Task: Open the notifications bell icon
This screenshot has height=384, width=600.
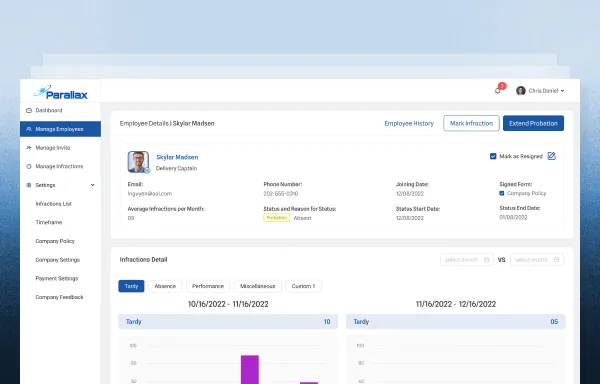Action: [497, 91]
